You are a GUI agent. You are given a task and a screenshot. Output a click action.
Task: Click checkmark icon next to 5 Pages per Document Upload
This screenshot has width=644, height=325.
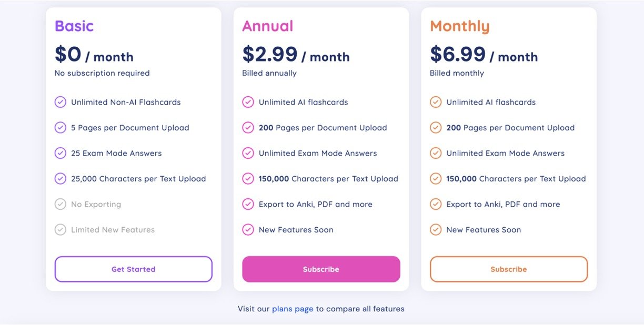coord(61,128)
